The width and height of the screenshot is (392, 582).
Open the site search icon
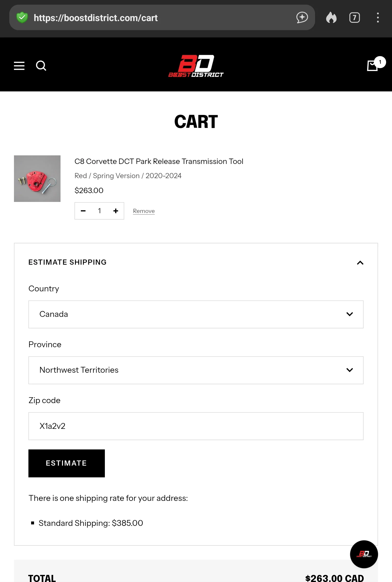point(41,66)
